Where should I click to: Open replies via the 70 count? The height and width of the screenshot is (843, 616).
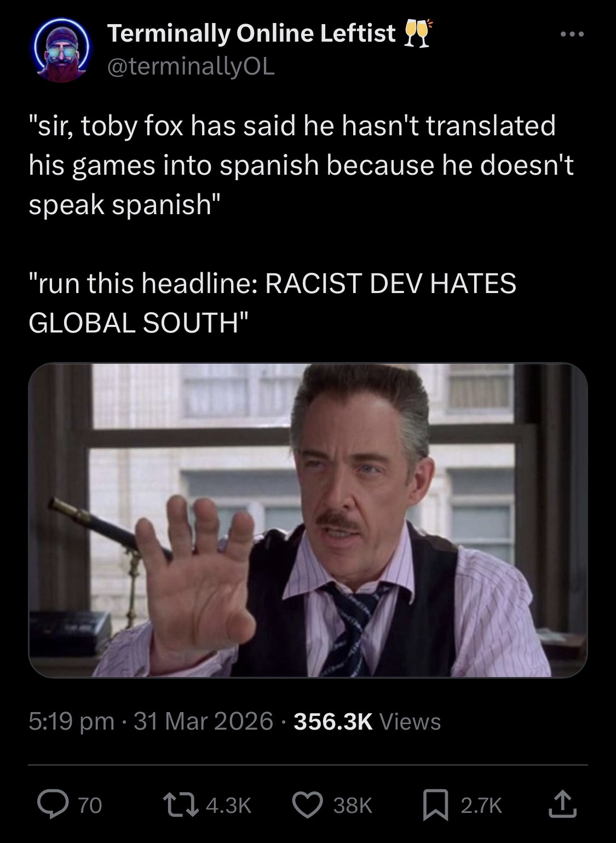coord(90,805)
